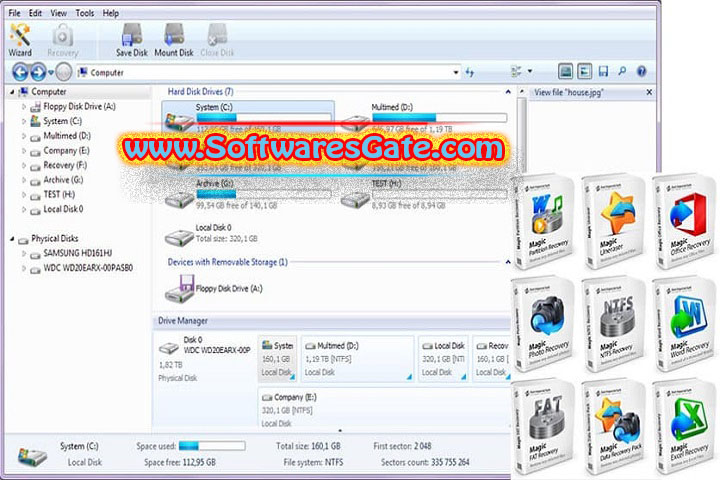This screenshot has width=720, height=480.
Task: Expand Company (E:) tree node
Action: 24,151
